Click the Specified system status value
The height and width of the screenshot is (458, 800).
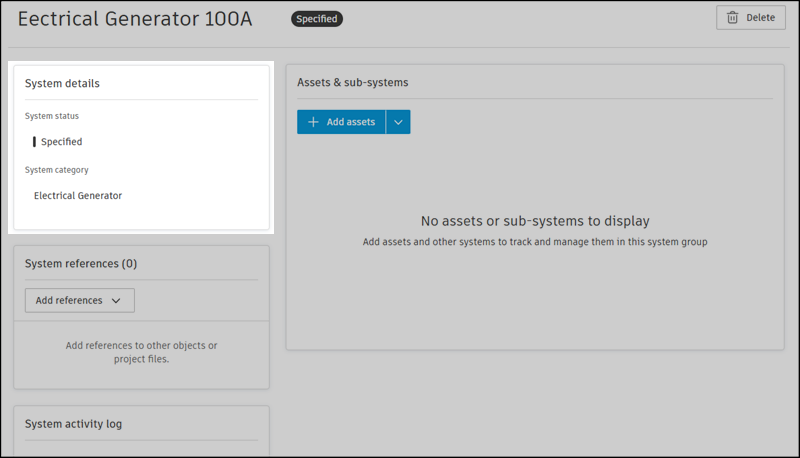point(61,142)
